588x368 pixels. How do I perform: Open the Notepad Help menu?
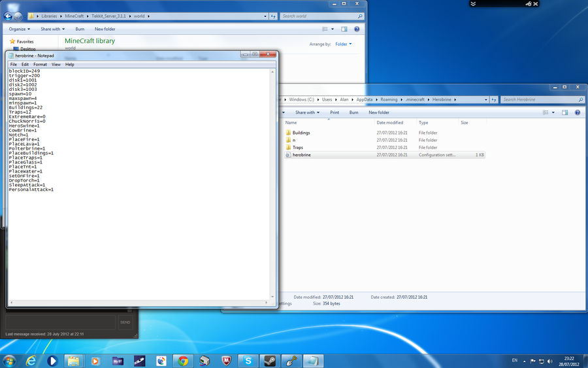click(70, 65)
